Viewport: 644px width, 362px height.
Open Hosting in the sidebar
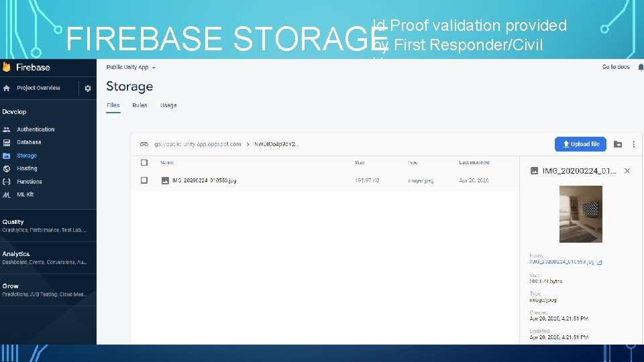click(x=27, y=169)
